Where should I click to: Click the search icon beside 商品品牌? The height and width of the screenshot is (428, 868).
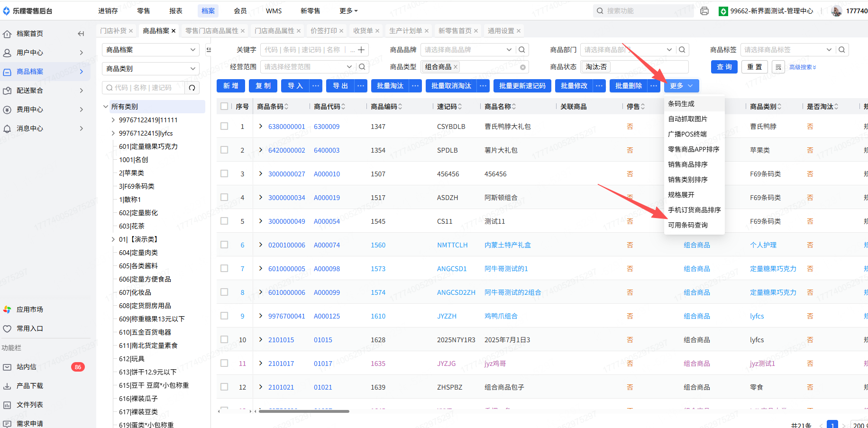(x=521, y=50)
